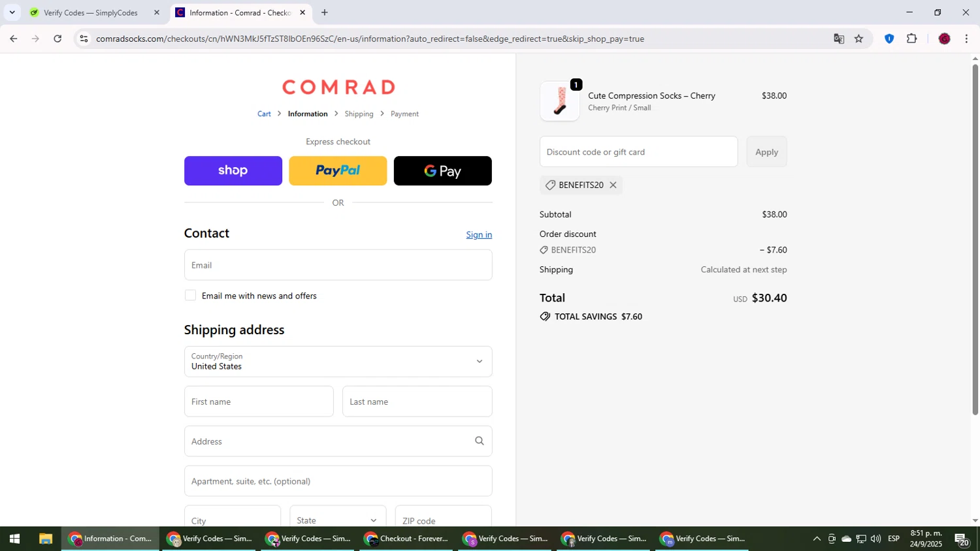View site information icon in address bar
Viewport: 980px width, 551px height.
click(84, 39)
